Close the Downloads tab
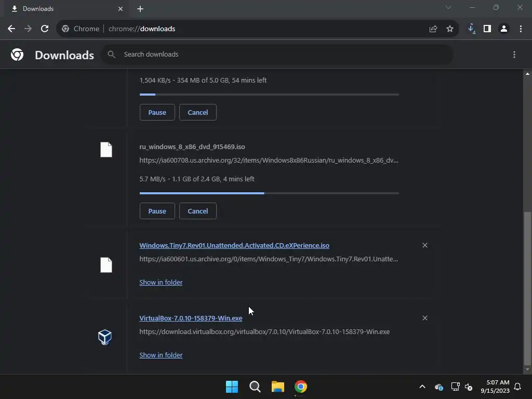532x399 pixels. [121, 9]
